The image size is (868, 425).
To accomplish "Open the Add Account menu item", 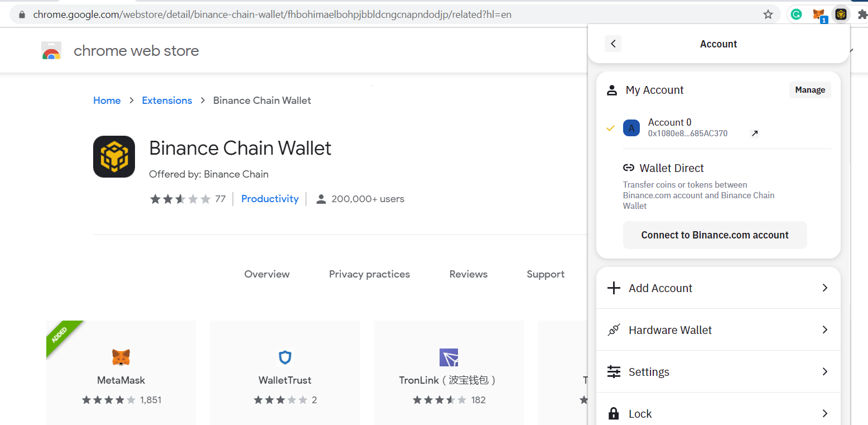I will (718, 288).
